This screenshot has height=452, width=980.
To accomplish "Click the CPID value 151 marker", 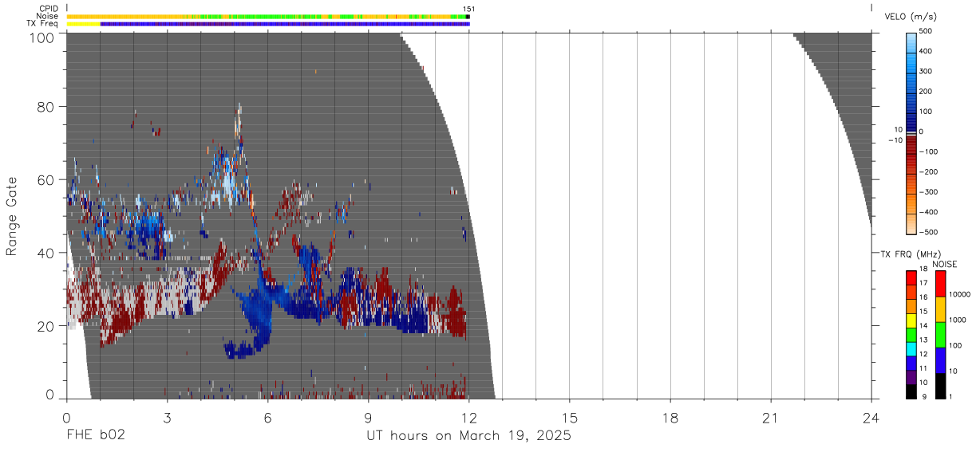I will coord(469,9).
